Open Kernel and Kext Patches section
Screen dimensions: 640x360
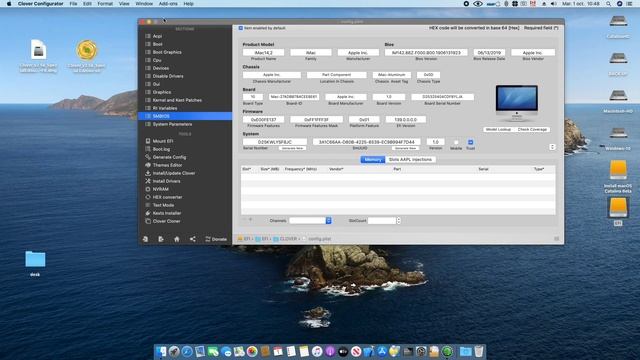click(177, 100)
